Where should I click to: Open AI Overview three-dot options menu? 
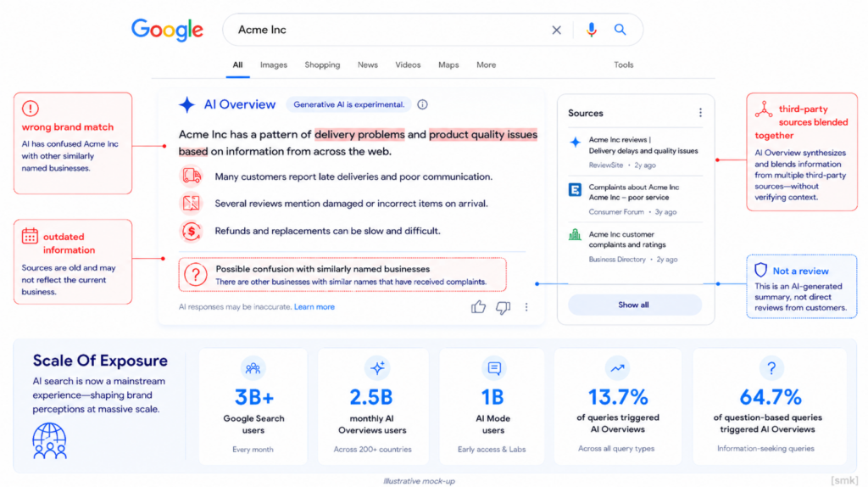[526, 307]
